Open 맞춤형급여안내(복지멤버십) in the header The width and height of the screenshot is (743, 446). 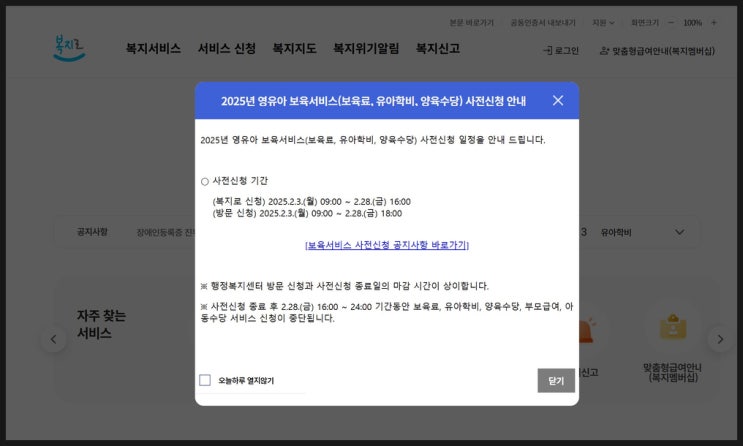point(657,51)
